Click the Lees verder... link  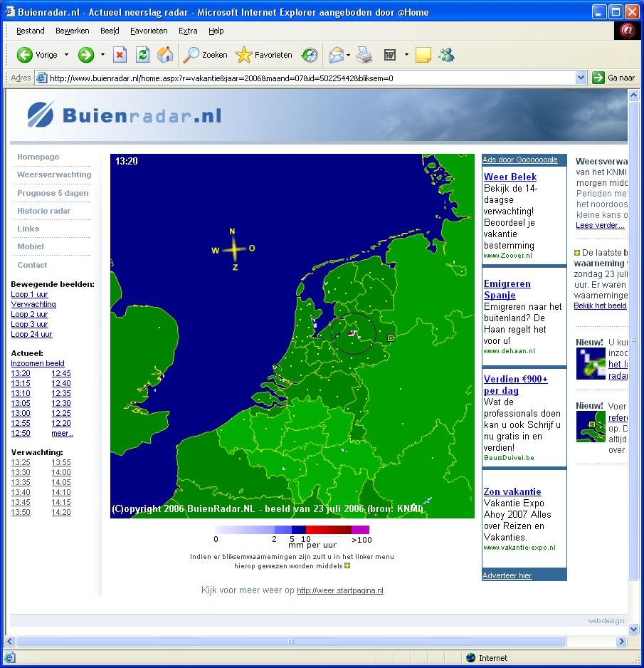click(x=600, y=225)
